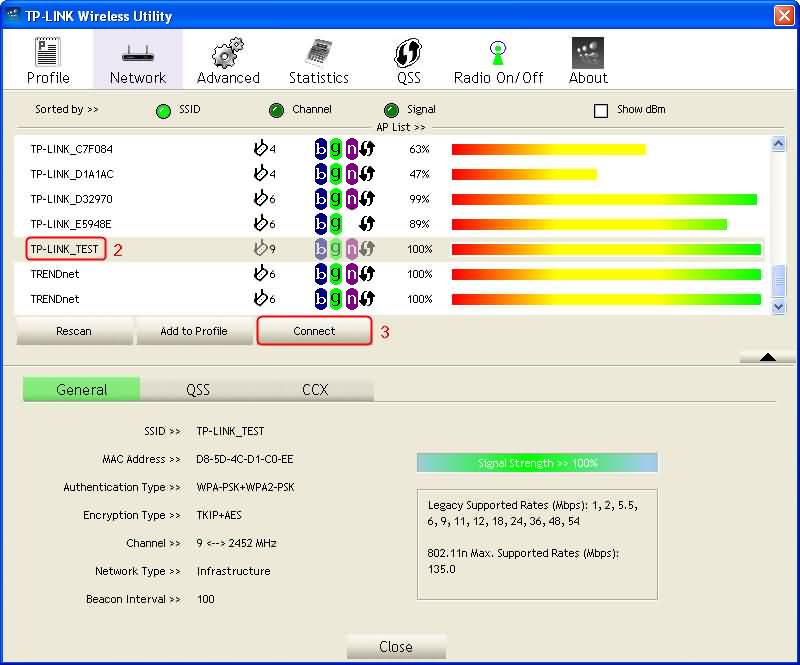Viewport: 800px width, 665px height.
Task: Open the Network section
Action: coord(138,60)
